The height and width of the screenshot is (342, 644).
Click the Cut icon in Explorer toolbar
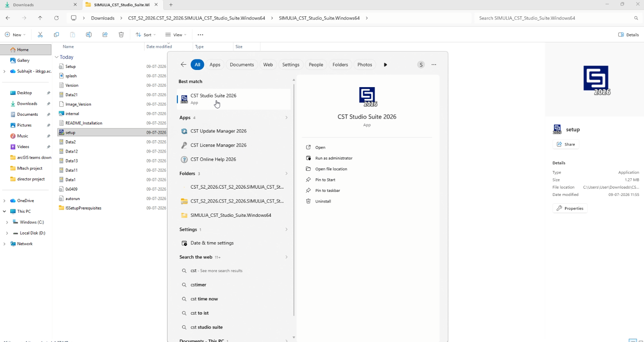tap(40, 35)
